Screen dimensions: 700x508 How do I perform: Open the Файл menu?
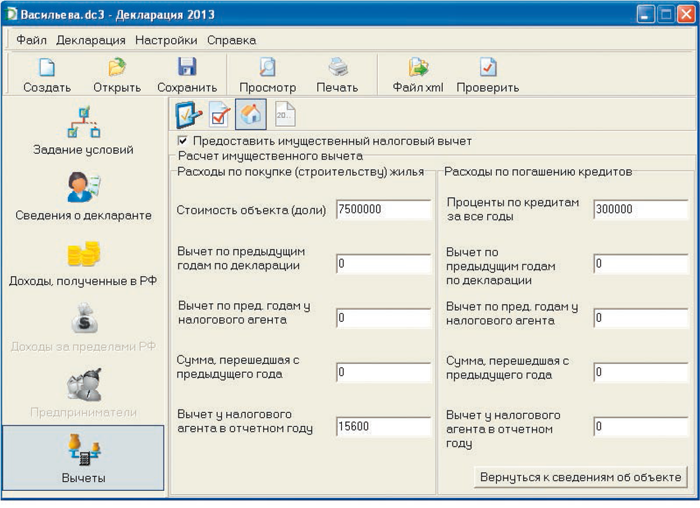coord(32,40)
